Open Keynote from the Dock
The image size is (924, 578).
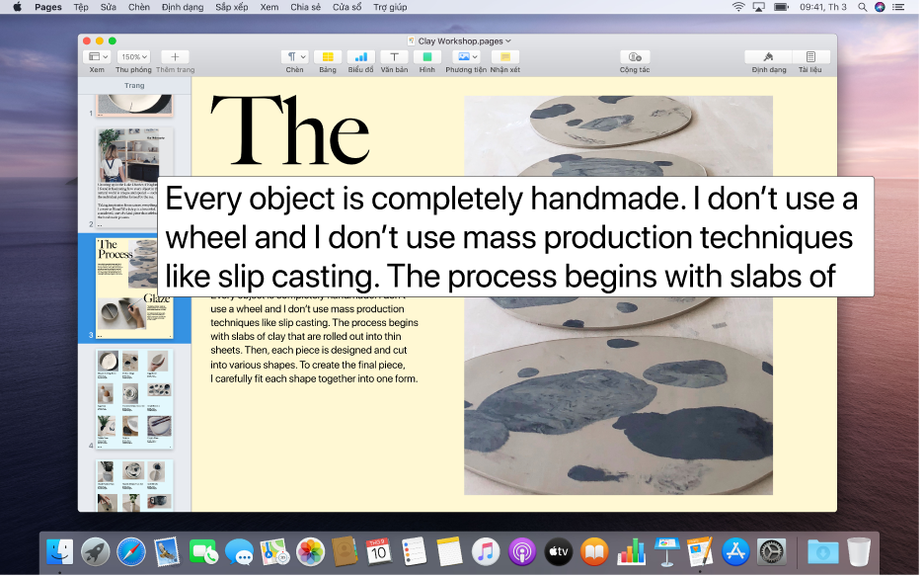669,554
